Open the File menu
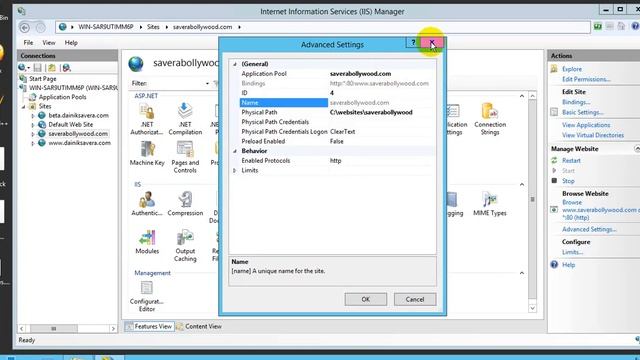 pos(28,42)
